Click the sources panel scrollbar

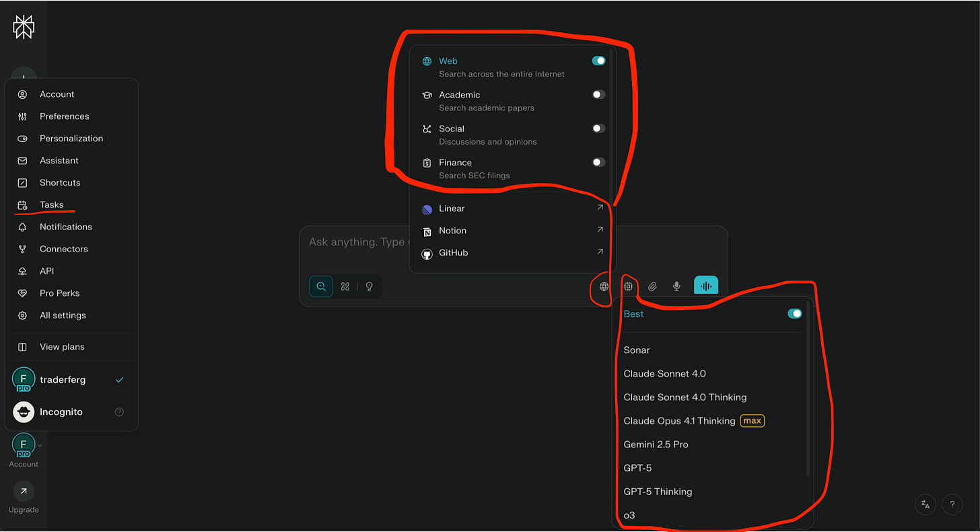611,125
